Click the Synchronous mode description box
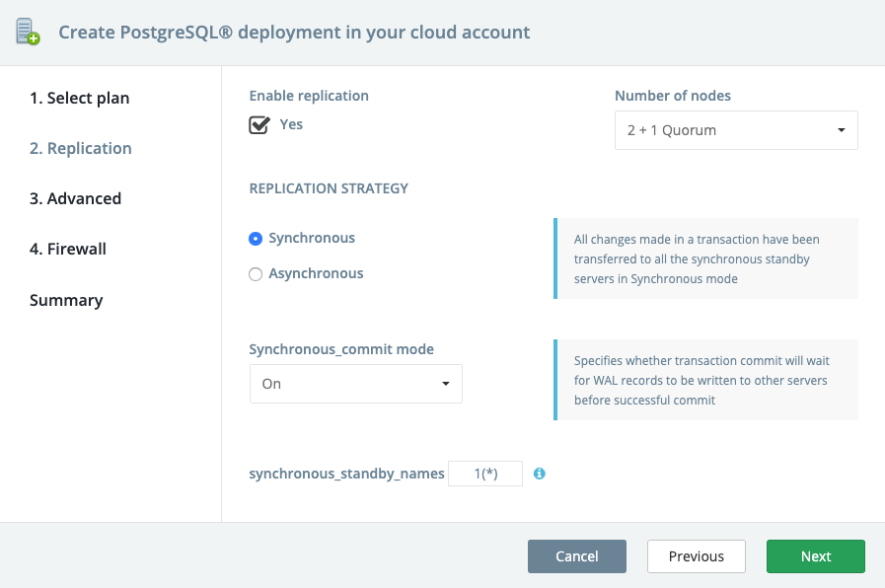 pyautogui.click(x=706, y=258)
